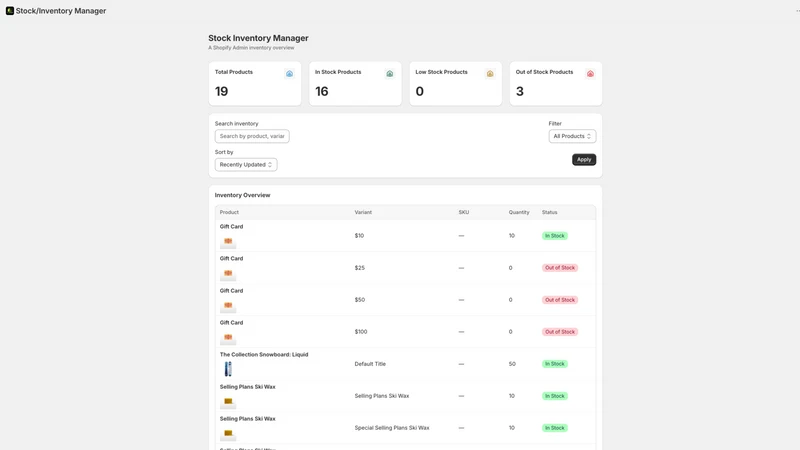Click In Stock badge for Special Selling Plans Ski Wax
Viewport: 800px width, 450px height.
(555, 428)
